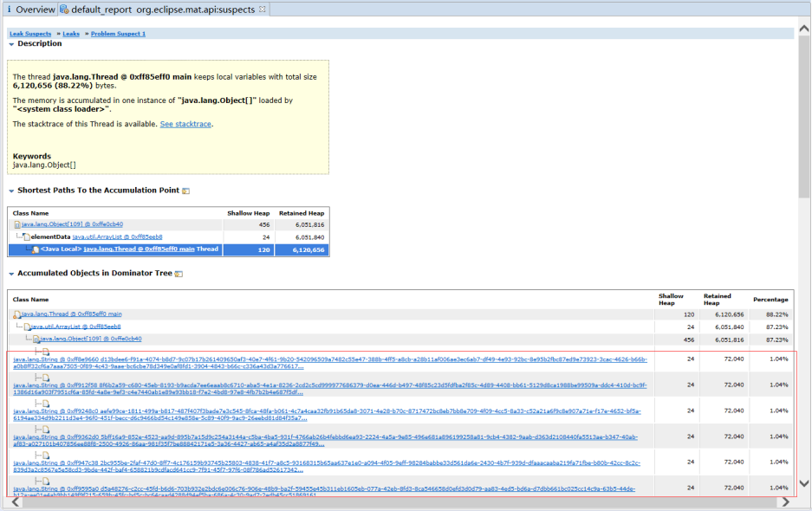Open String @ 0xff9248c0 link
Image resolution: width=812 pixels, height=511 pixels.
pos(327,414)
